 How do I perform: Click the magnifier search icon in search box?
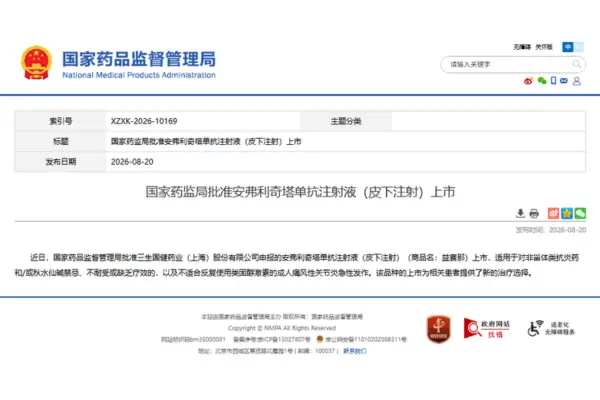[576, 64]
